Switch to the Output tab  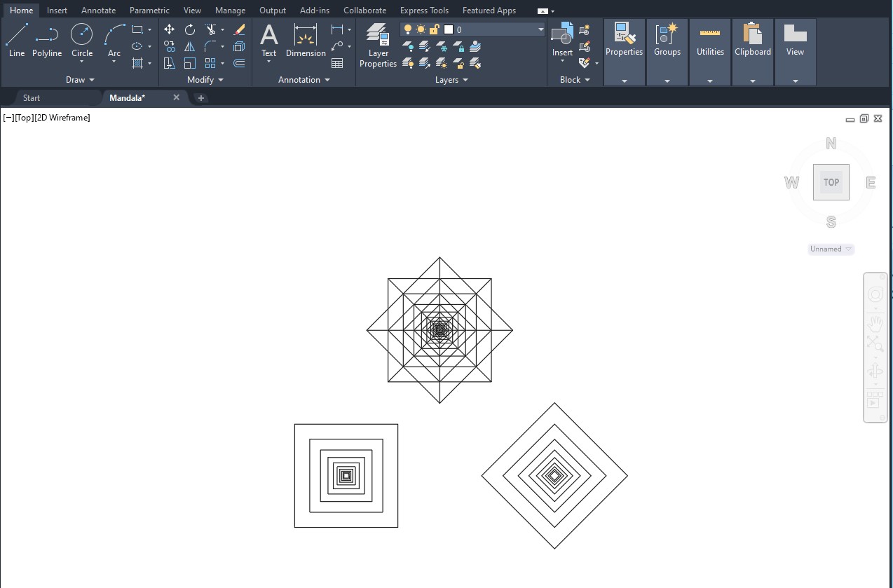tap(273, 11)
